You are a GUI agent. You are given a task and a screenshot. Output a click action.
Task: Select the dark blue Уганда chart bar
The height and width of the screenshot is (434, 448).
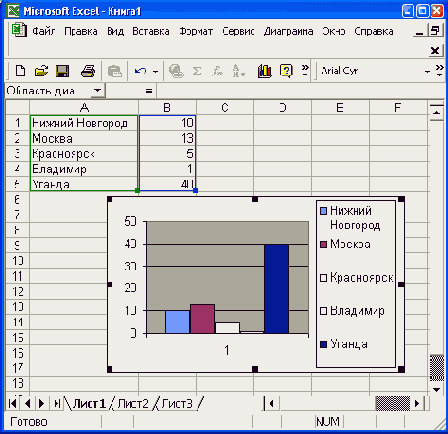(x=276, y=289)
